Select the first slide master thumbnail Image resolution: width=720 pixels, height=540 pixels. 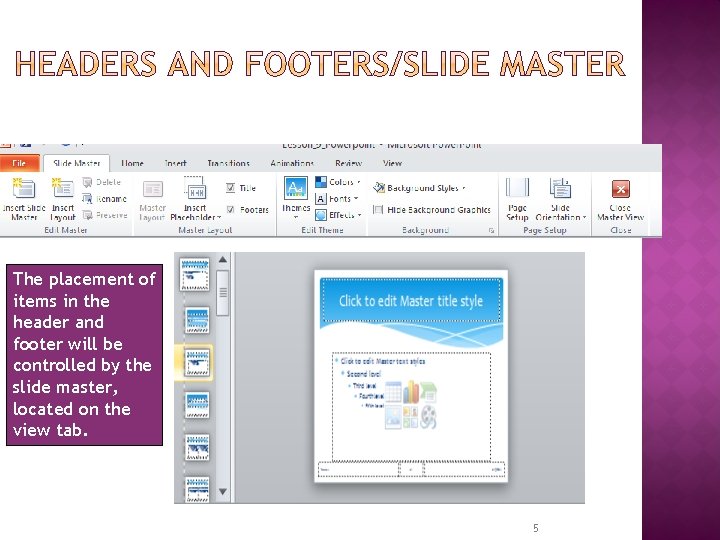(x=195, y=274)
